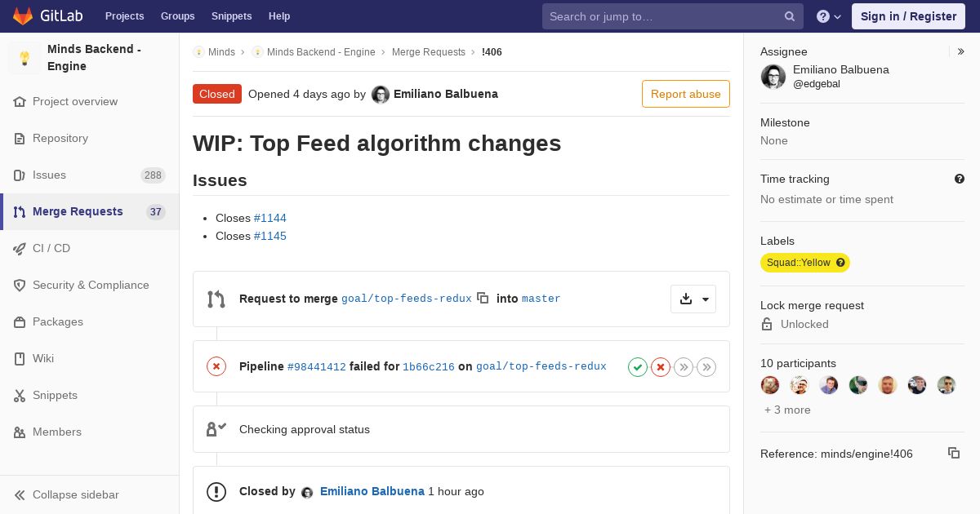
Task: Open the Groups menu
Action: pos(177,16)
